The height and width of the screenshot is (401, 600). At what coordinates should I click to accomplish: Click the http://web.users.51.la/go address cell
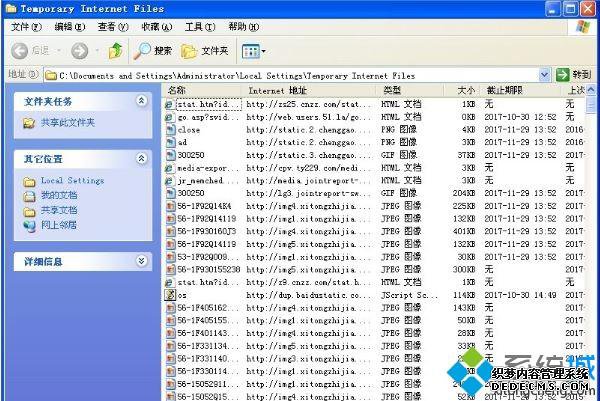(x=308, y=117)
